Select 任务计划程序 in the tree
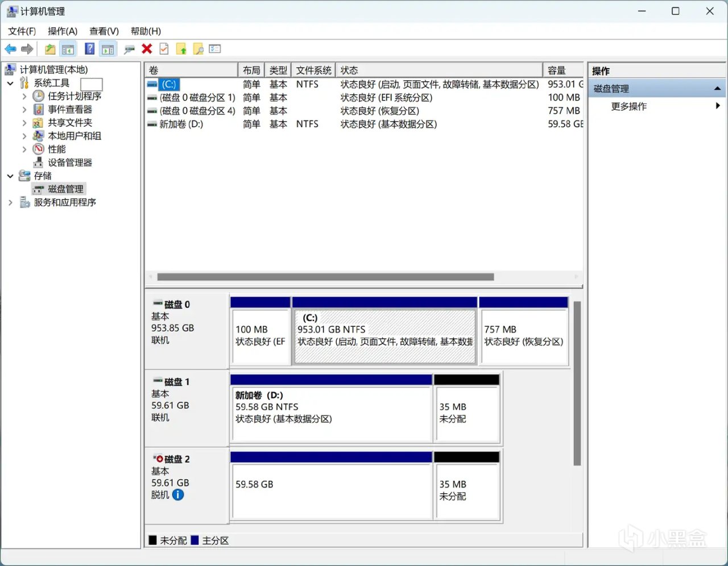 pyautogui.click(x=75, y=96)
